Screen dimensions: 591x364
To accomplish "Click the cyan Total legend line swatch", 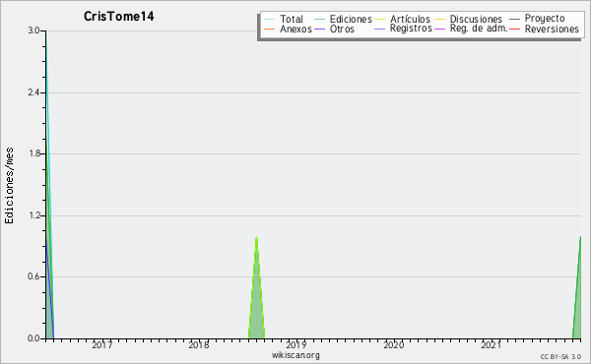I will pos(270,19).
